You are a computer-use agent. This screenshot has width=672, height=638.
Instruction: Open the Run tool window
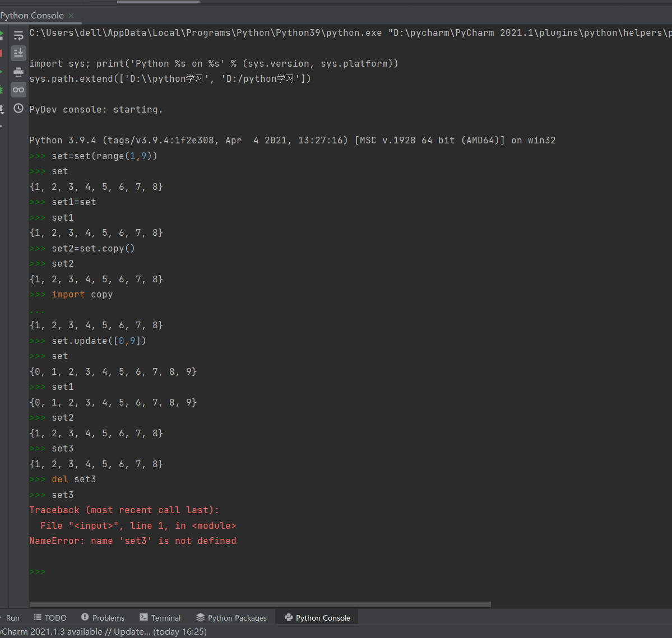click(x=11, y=618)
